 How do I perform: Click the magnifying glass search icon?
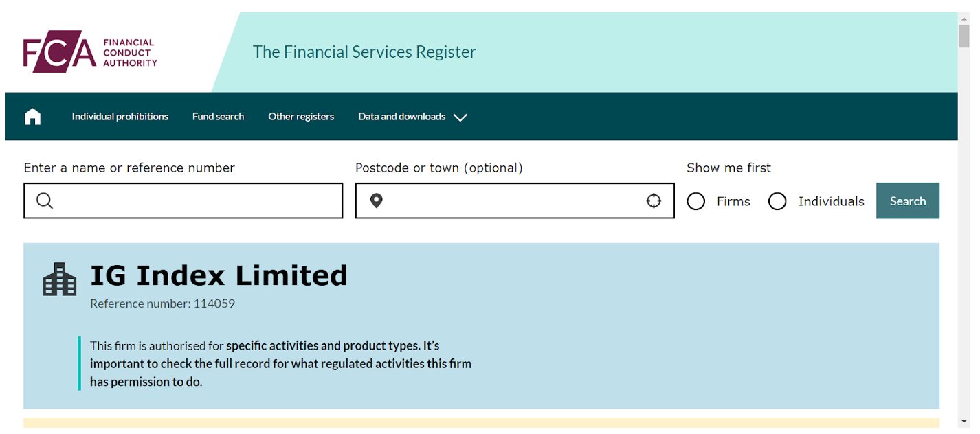(45, 201)
